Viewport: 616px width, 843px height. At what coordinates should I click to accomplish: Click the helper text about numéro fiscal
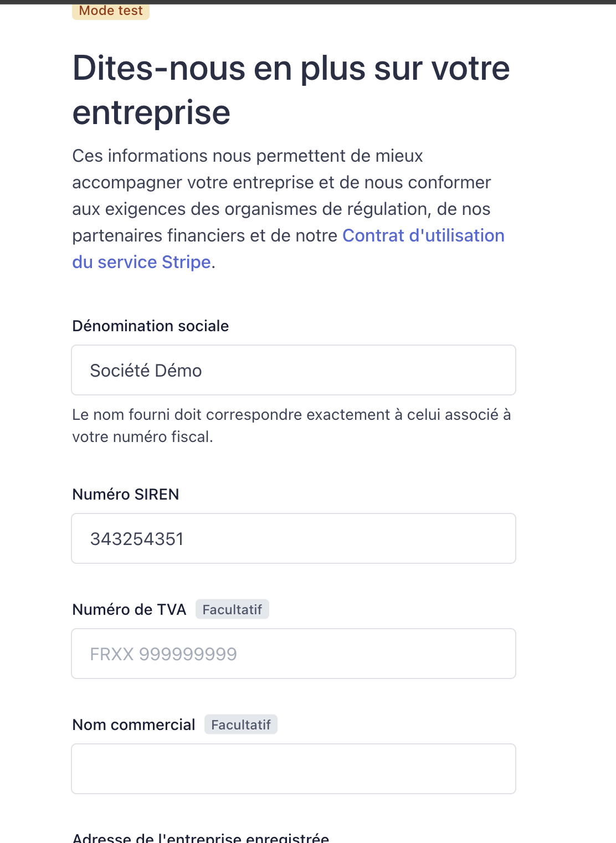(x=291, y=425)
